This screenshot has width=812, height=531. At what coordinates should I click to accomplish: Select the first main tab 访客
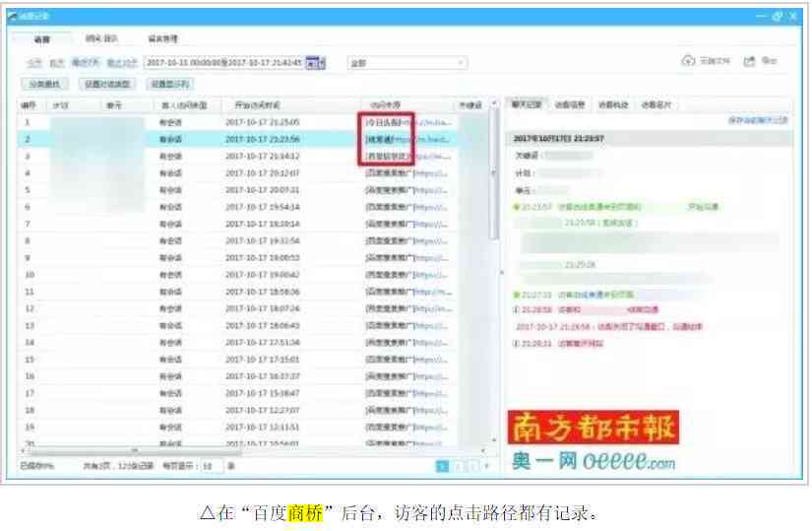(42, 38)
